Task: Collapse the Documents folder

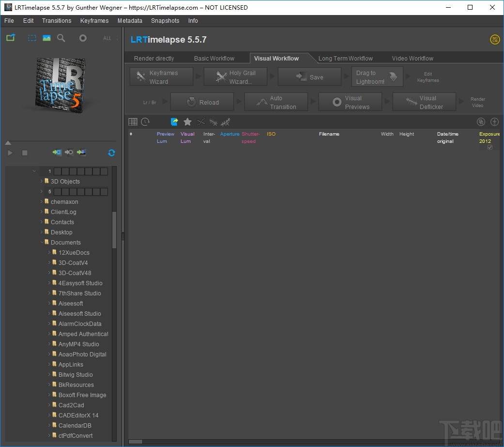Action: 42,242
